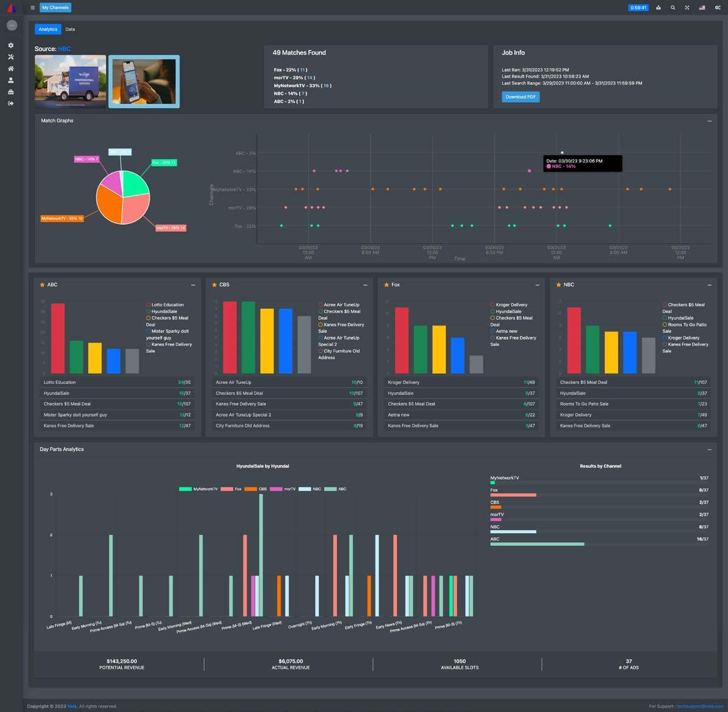This screenshot has height=712, width=728.
Task: Collapse the Day Parts Analytics panel
Action: point(709,450)
